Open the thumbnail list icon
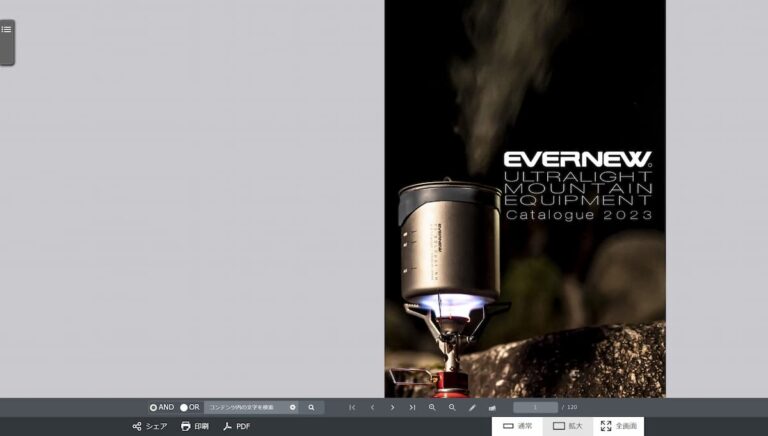Screen dimensions: 768x436 point(492,408)
